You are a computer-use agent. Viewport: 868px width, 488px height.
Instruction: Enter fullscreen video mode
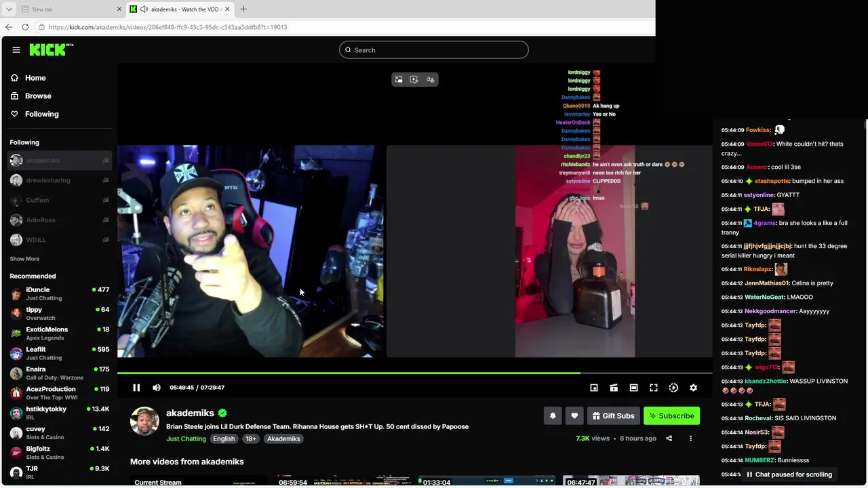[654, 388]
